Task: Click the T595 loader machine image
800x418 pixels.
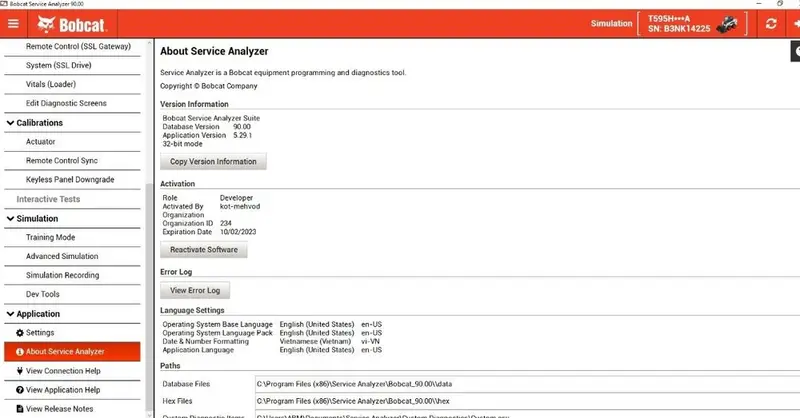Action: coord(727,24)
